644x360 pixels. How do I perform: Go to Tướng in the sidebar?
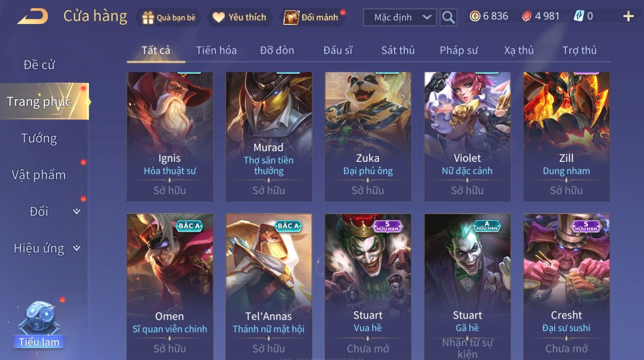pos(39,138)
